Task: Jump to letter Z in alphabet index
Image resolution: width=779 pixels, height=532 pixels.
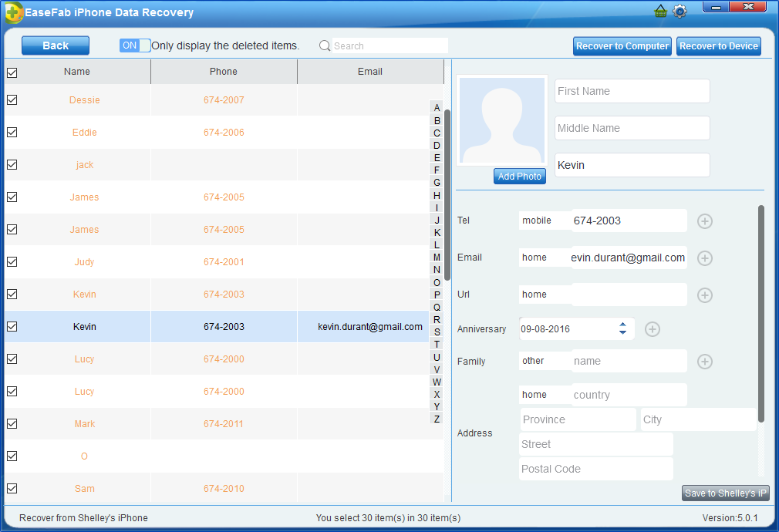Action: tap(437, 419)
